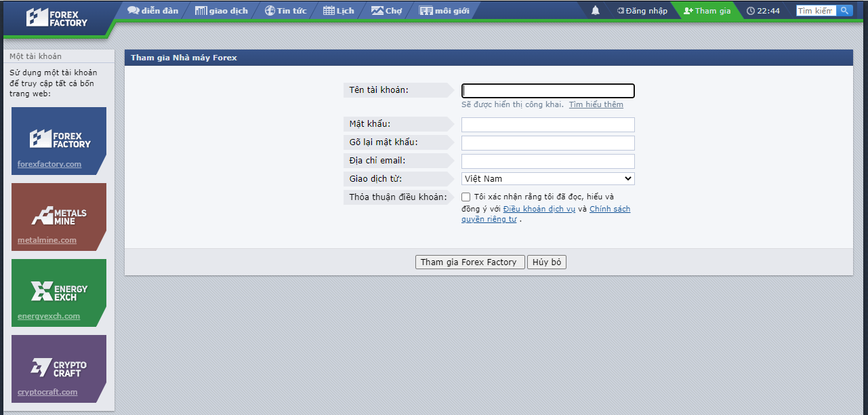This screenshot has height=415, width=868.
Task: Open the Điều khoản dịch vụ link
Action: point(539,209)
